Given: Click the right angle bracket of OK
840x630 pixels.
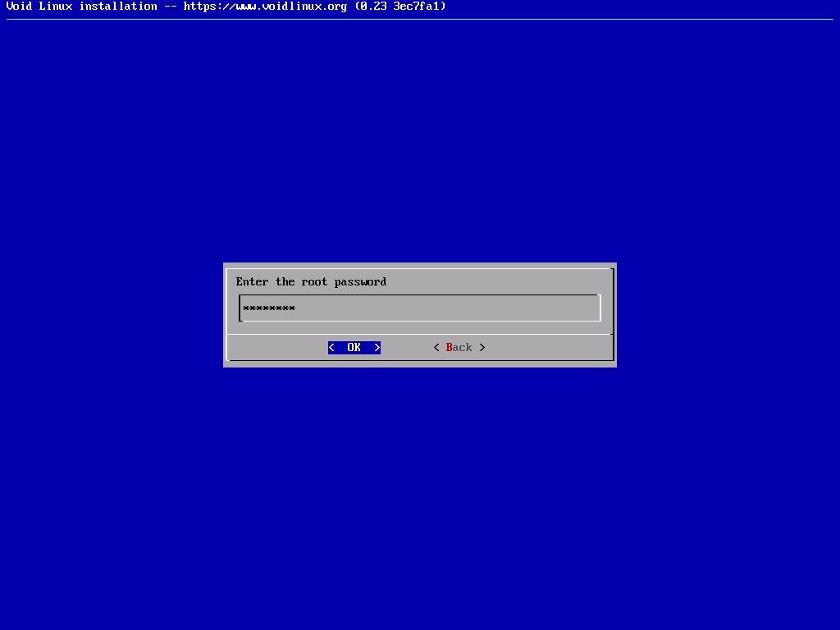Looking at the screenshot, I should [x=377, y=347].
